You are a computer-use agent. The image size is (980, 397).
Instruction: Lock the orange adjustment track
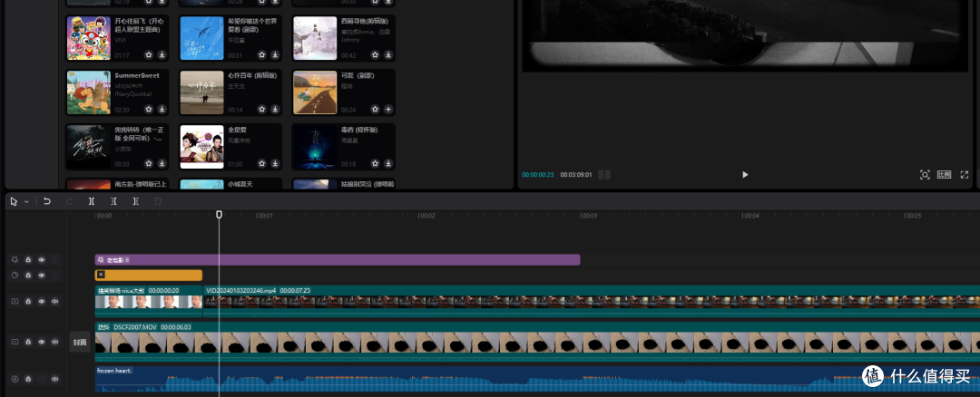28,276
